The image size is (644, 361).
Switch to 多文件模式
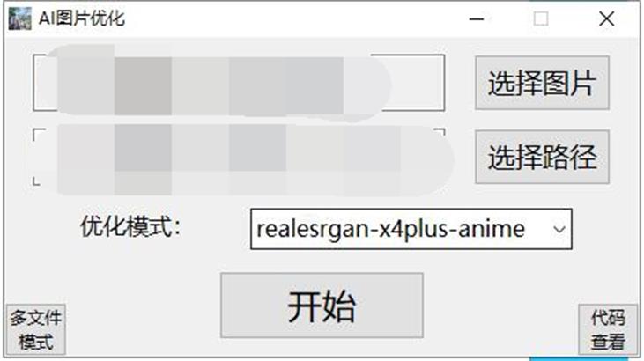(x=36, y=330)
